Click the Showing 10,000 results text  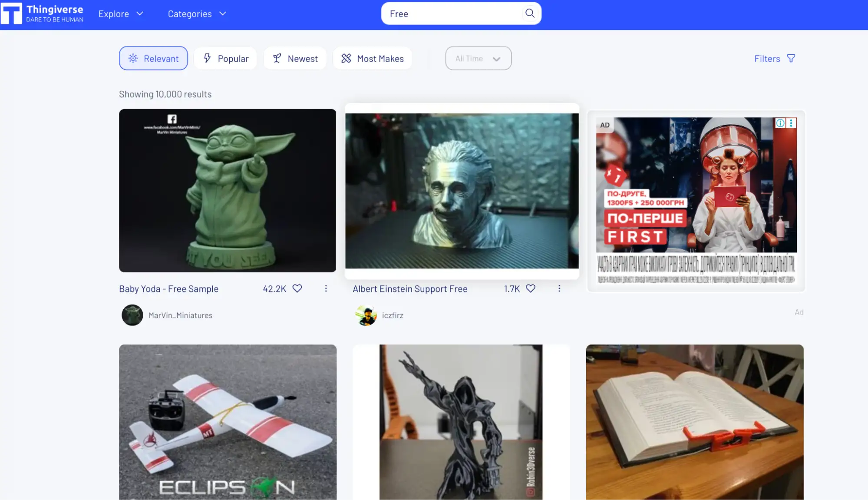[165, 94]
